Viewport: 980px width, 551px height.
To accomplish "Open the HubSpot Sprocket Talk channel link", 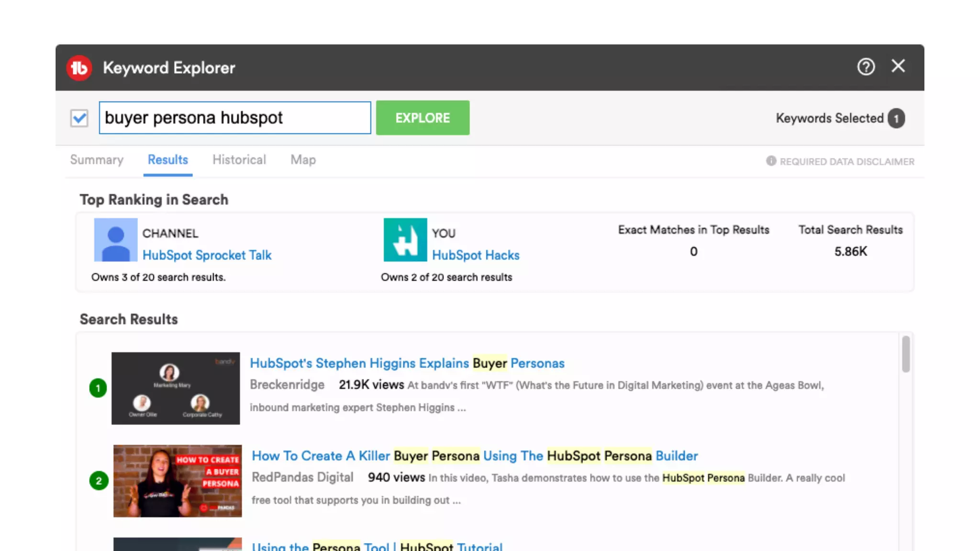I will 207,255.
